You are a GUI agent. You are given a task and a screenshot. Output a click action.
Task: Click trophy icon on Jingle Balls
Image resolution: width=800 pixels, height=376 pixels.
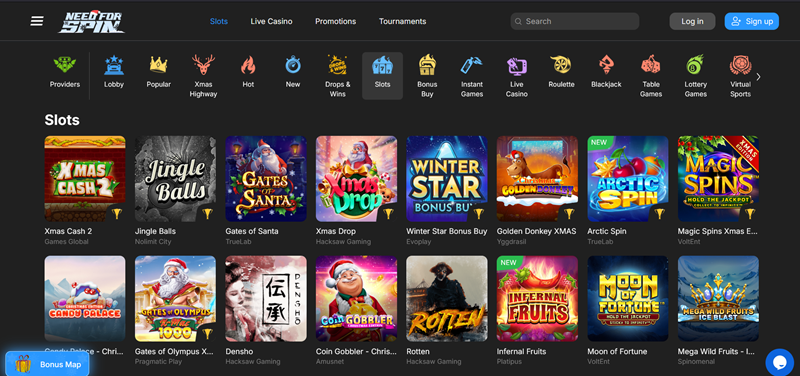pyautogui.click(x=208, y=213)
